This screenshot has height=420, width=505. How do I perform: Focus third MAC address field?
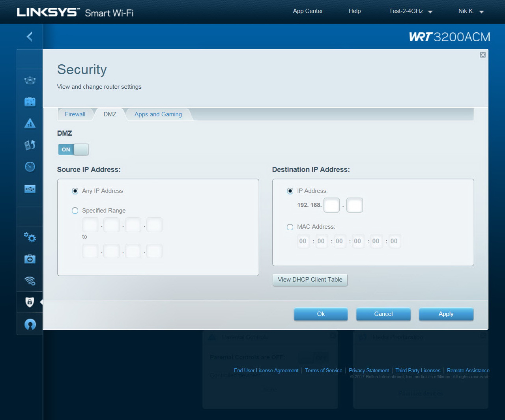tap(339, 241)
